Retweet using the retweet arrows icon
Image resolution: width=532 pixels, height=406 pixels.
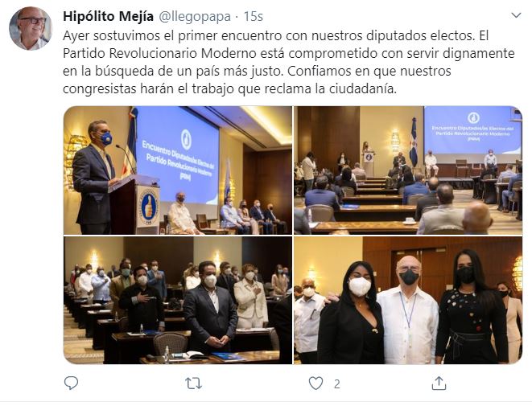[x=193, y=383]
